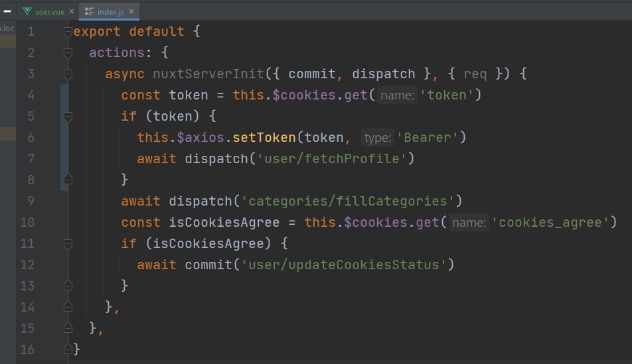Click the req parameter on line 3
Screen dimensions: 632x364
475,74
